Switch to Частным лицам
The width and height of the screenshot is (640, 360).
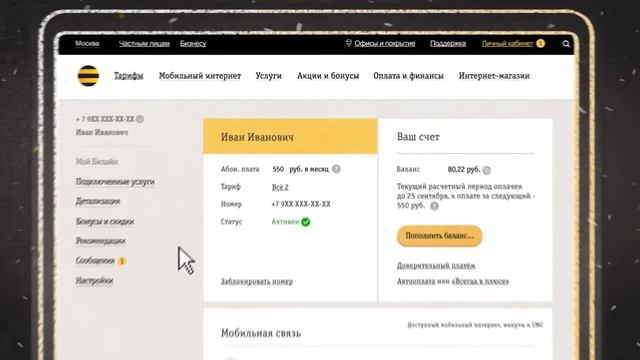point(144,43)
